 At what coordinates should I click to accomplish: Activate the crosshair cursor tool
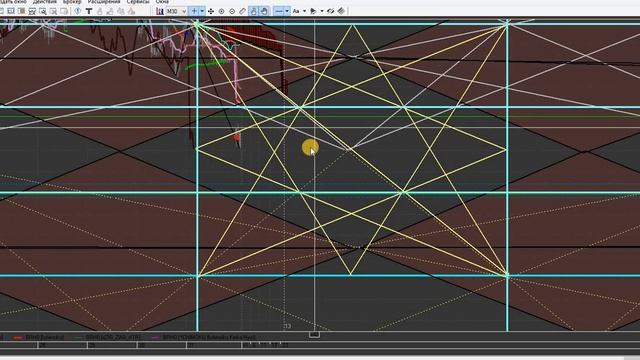(194, 11)
